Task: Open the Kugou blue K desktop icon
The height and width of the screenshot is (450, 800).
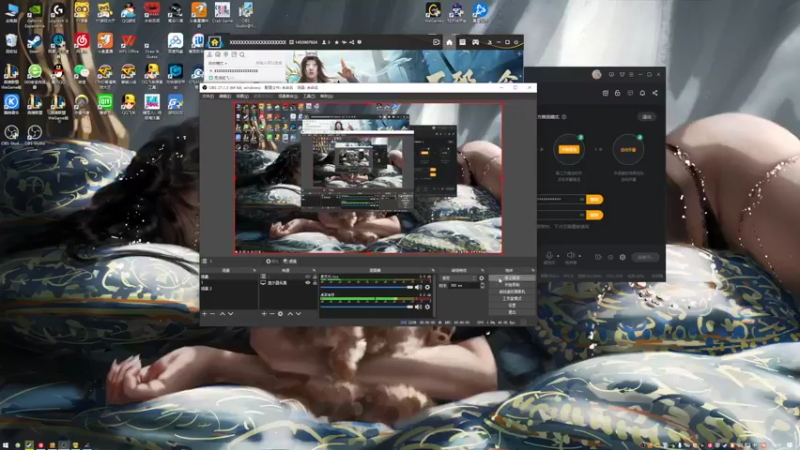Action: 11,104
